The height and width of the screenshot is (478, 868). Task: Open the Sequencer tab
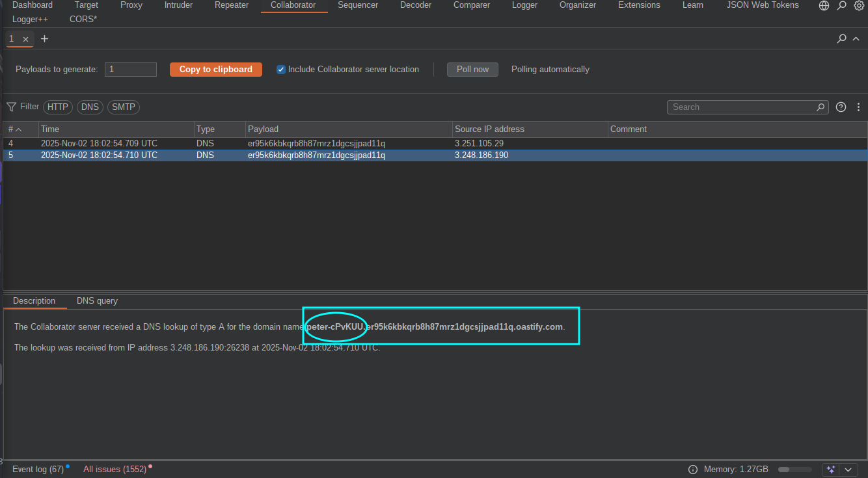(x=358, y=5)
